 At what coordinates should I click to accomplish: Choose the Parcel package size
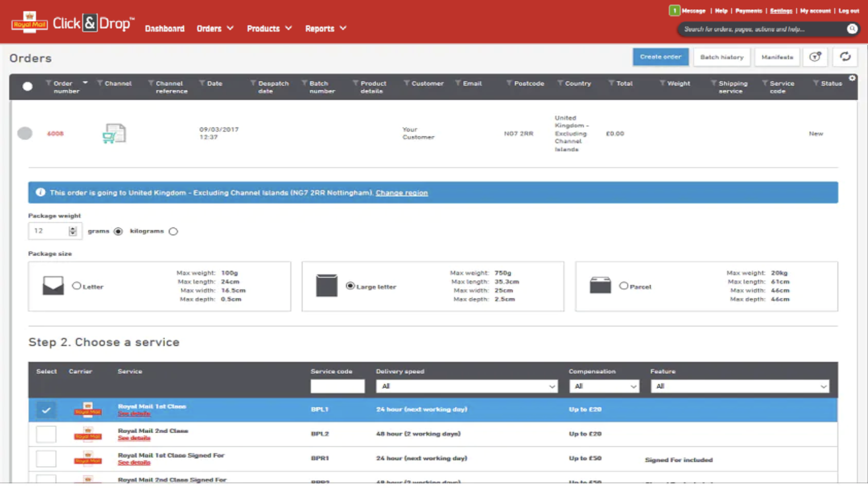click(624, 286)
